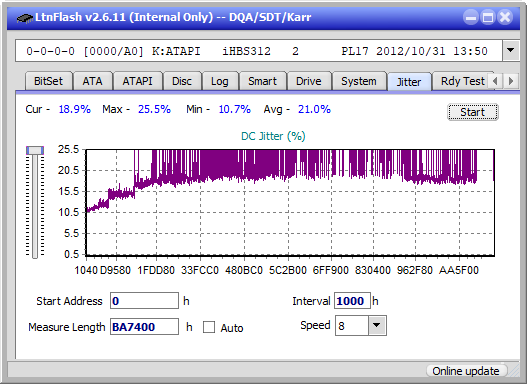527x384 pixels.
Task: Open the Disc tab
Action: click(x=182, y=81)
